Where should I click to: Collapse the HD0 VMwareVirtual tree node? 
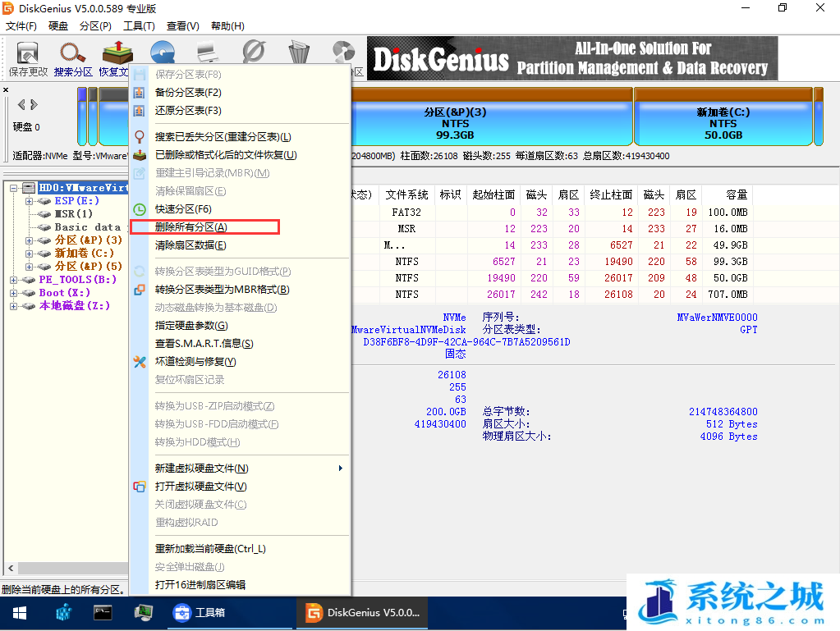click(13, 188)
